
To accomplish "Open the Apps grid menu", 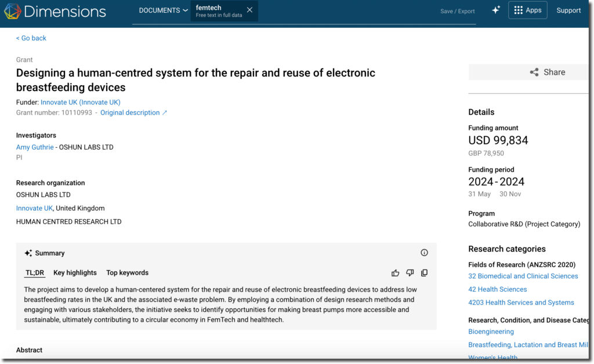I will (527, 10).
